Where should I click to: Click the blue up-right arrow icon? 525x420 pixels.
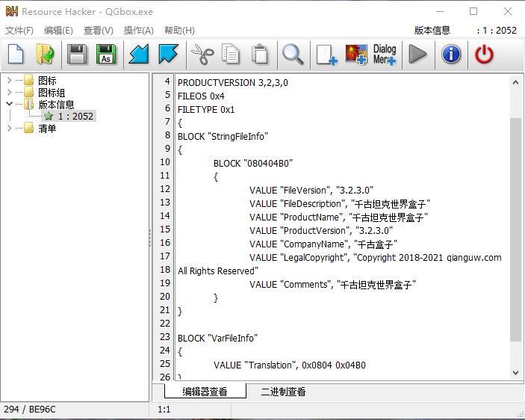(x=168, y=54)
